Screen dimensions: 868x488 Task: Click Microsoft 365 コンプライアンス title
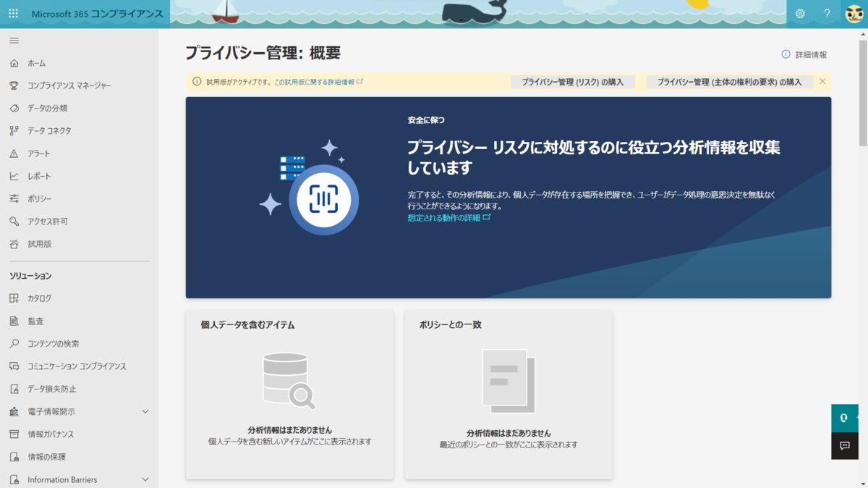tap(98, 14)
